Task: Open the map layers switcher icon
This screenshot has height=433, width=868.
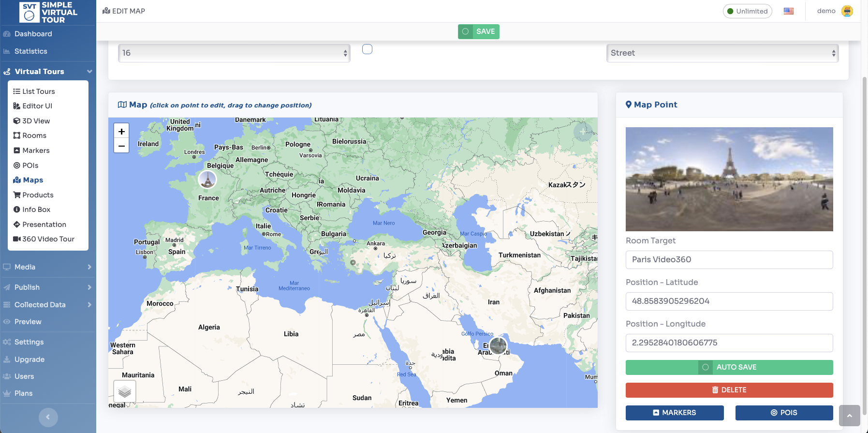Action: (x=125, y=391)
